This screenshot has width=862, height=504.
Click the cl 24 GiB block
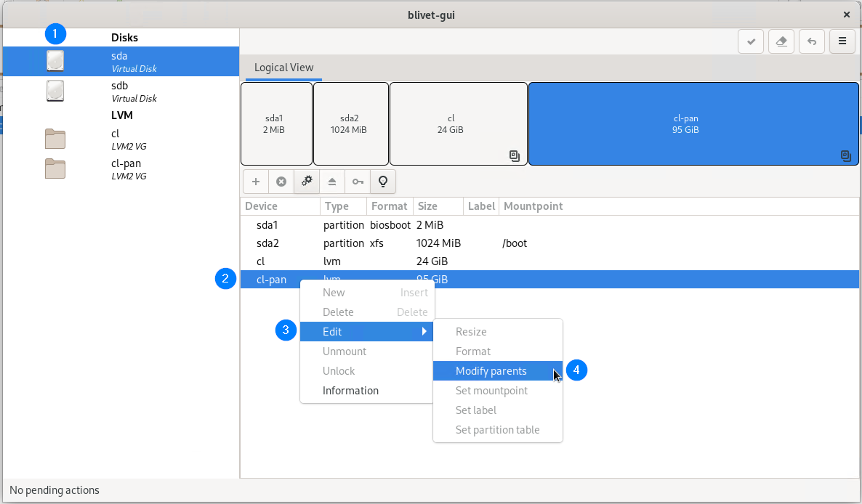[458, 124]
